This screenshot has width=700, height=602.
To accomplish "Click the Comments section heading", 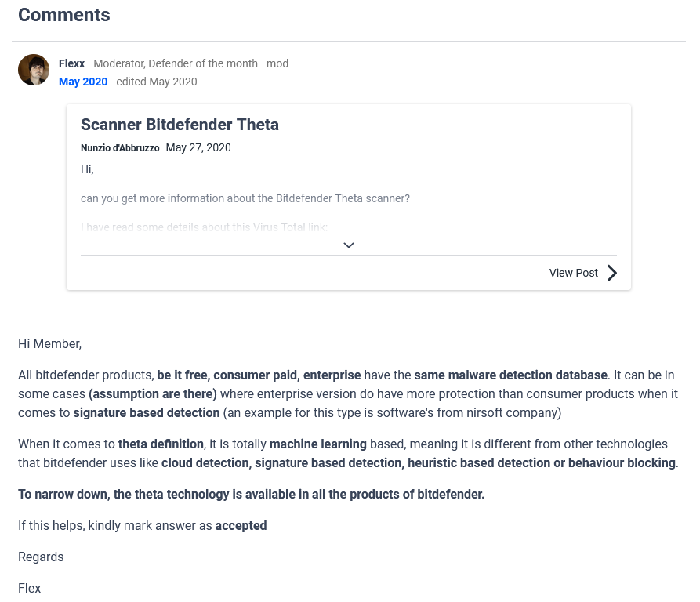I will (64, 15).
